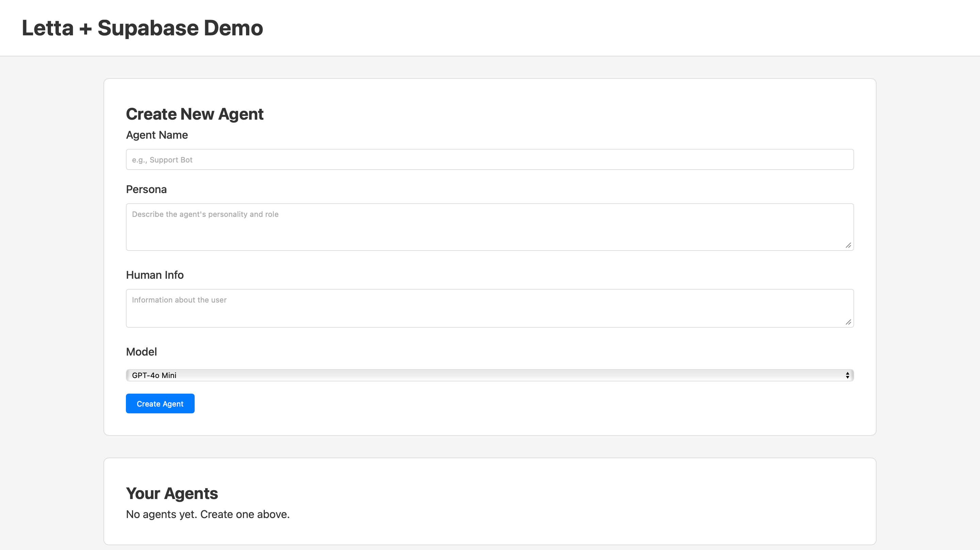
Task: Click the Create New Agent heading
Action: coord(195,114)
